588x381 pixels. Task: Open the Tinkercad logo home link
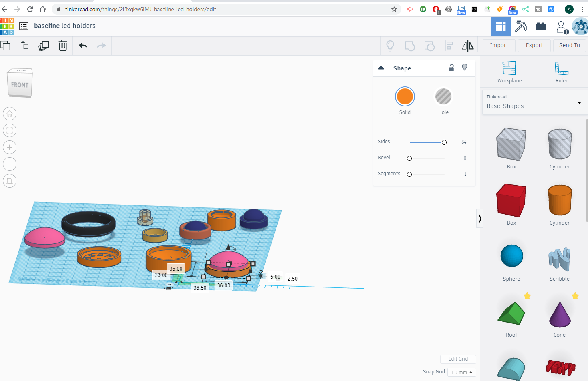click(7, 26)
